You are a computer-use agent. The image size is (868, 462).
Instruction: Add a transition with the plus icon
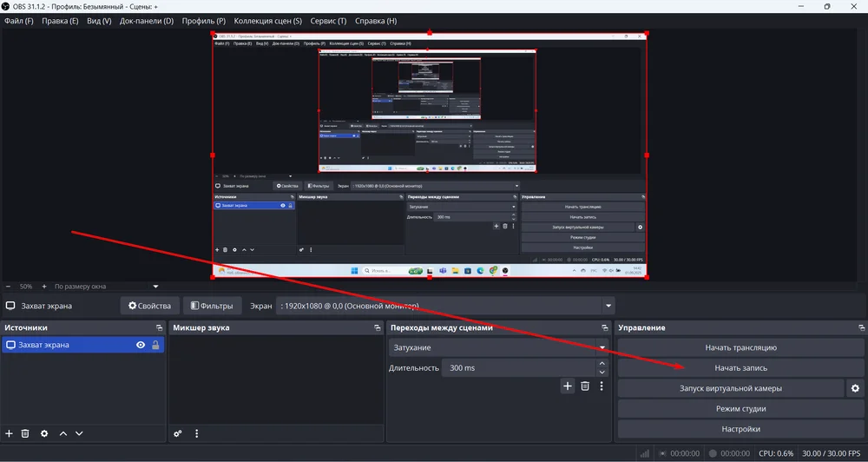[568, 386]
